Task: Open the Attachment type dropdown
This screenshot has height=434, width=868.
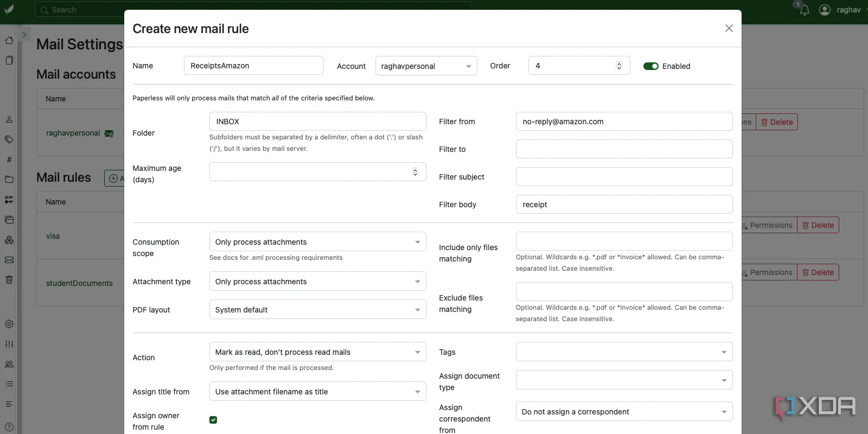Action: 317,282
